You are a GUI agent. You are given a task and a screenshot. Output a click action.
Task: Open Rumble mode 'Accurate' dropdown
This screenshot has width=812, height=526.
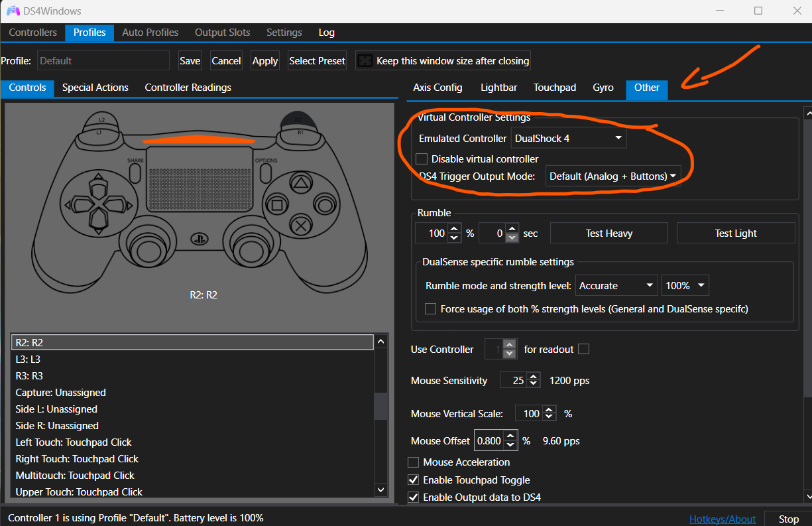tap(616, 286)
